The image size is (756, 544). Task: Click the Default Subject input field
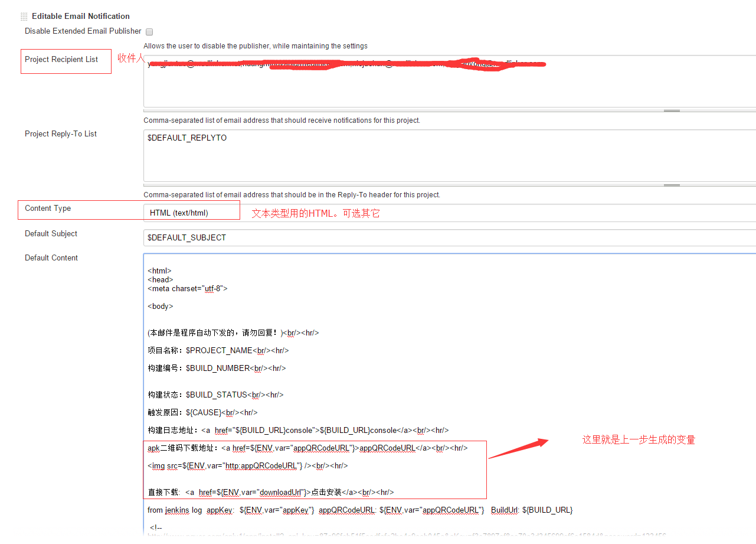pyautogui.click(x=450, y=237)
